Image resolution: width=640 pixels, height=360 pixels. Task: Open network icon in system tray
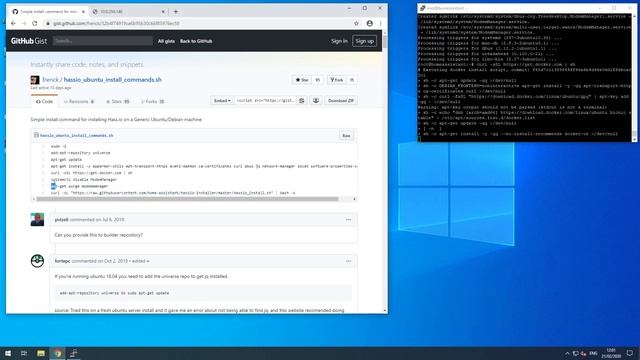pyautogui.click(x=576, y=353)
